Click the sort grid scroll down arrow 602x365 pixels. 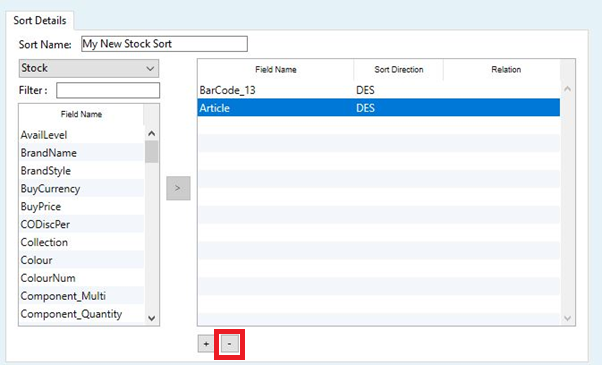567,318
